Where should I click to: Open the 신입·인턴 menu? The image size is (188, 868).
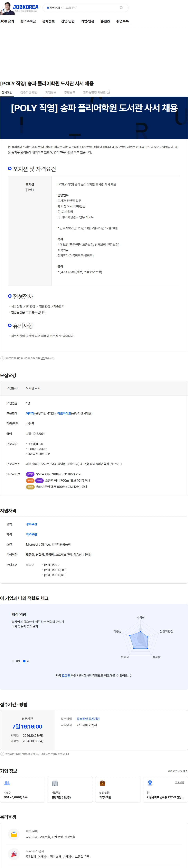(x=68, y=21)
